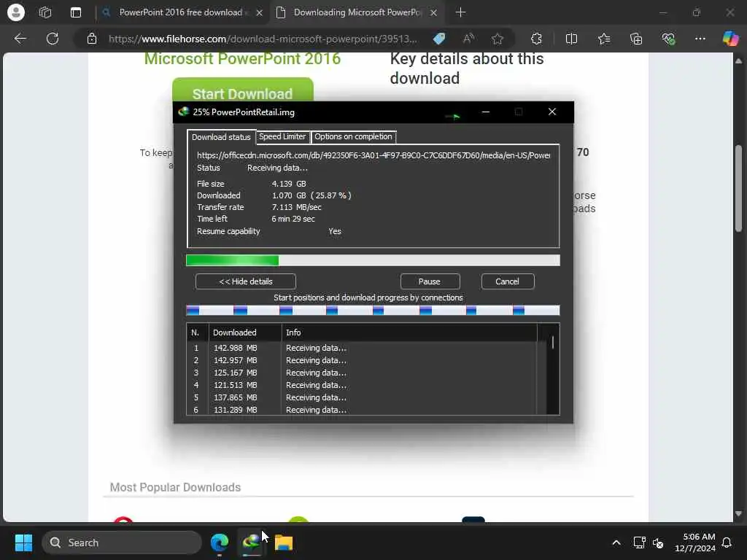
Task: Select connection row 121.513 MB
Action: click(362, 385)
